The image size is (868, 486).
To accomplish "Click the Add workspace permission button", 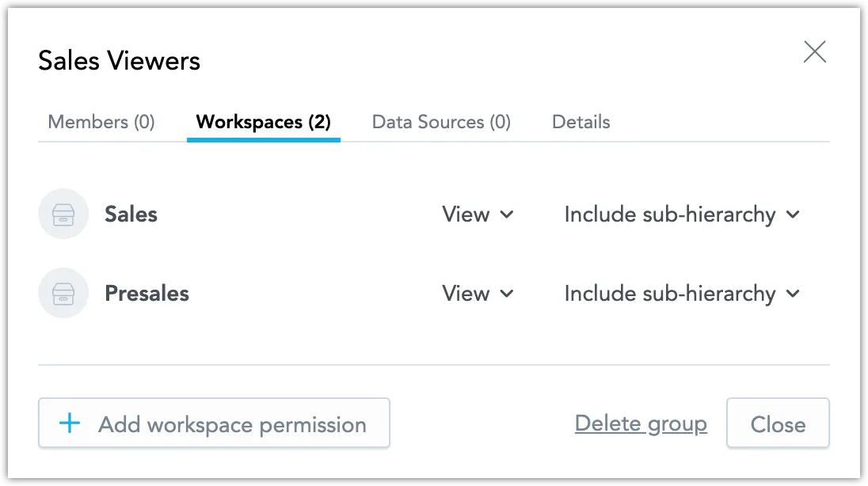I will (214, 423).
